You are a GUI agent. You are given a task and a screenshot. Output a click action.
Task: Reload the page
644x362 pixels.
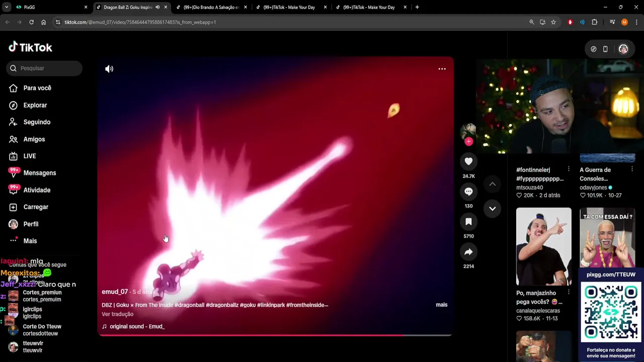31,22
